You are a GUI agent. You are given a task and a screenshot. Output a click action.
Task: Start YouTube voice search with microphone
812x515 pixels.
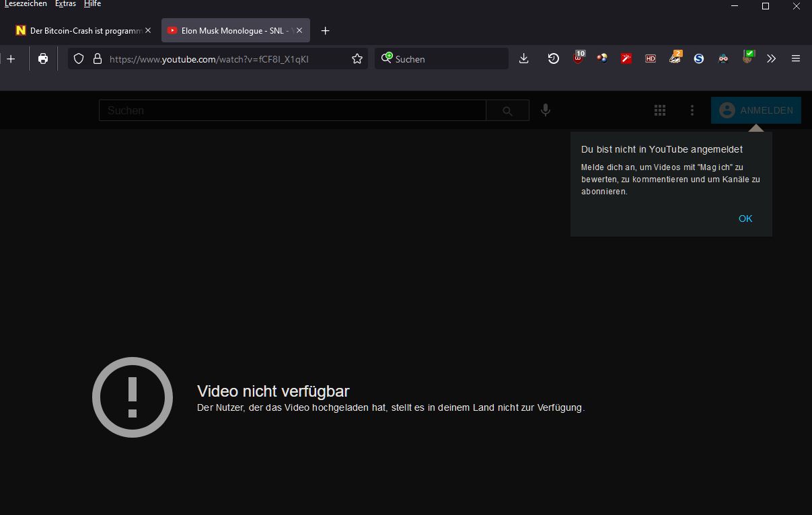[x=545, y=110]
